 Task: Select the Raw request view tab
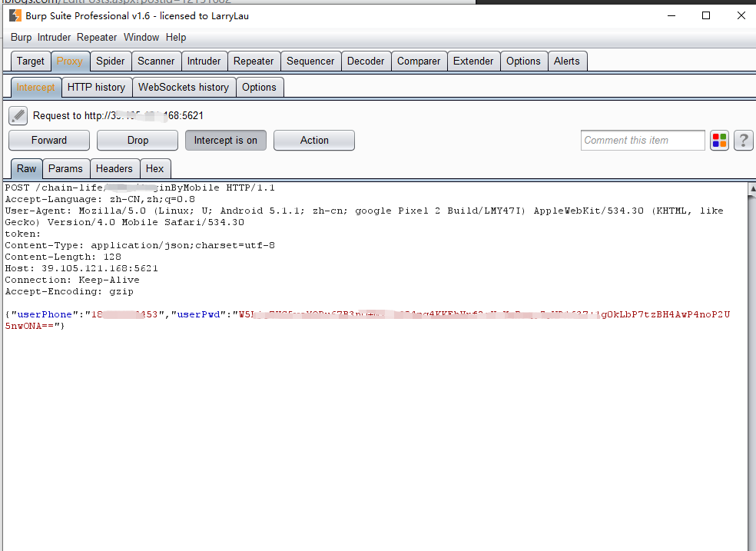pyautogui.click(x=27, y=169)
